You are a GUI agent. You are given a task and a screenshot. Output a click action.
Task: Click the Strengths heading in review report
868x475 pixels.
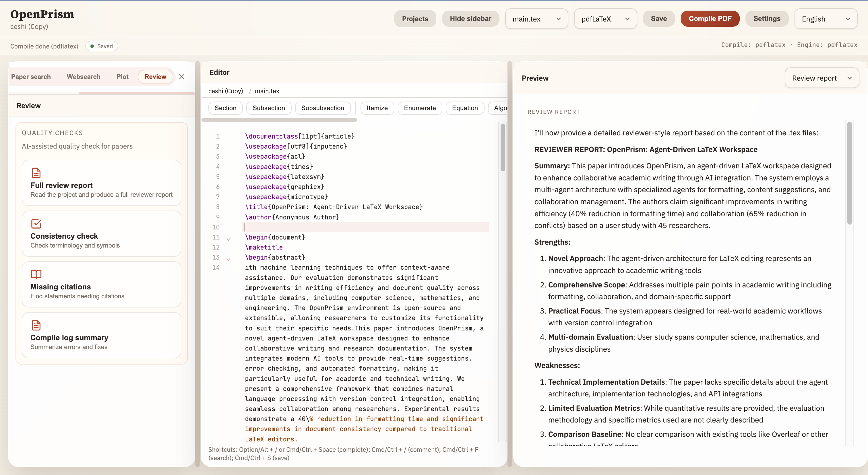tap(552, 242)
